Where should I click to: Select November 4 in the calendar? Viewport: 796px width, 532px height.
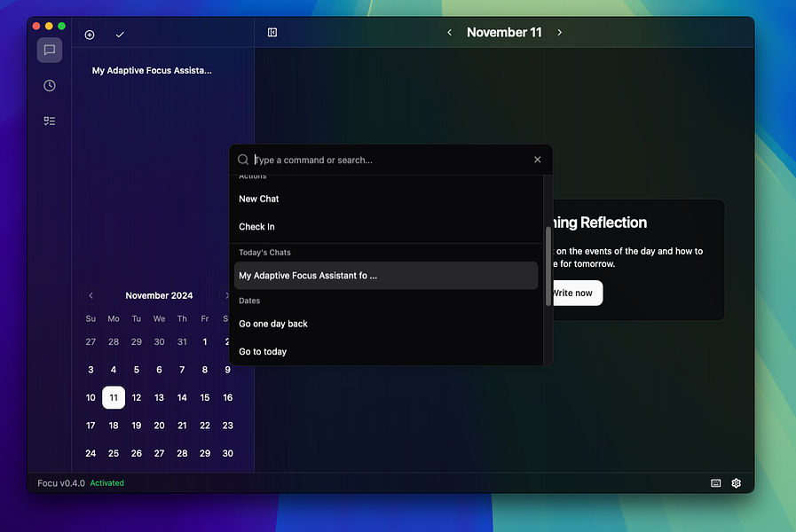[x=114, y=370]
